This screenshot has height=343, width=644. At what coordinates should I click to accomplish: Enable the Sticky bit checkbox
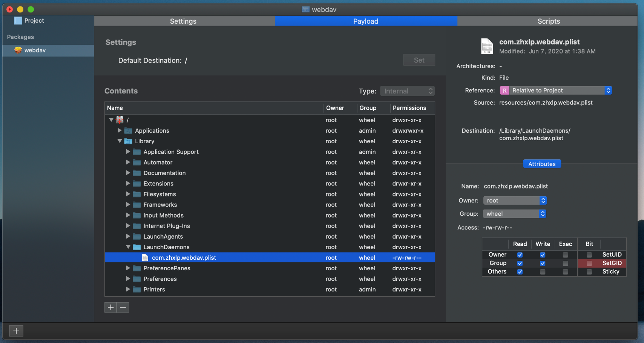point(589,272)
